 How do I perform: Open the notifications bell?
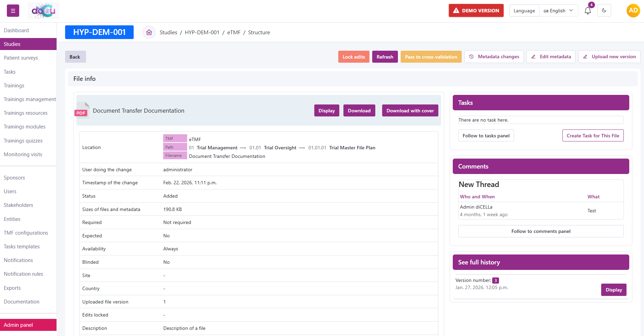coord(588,11)
